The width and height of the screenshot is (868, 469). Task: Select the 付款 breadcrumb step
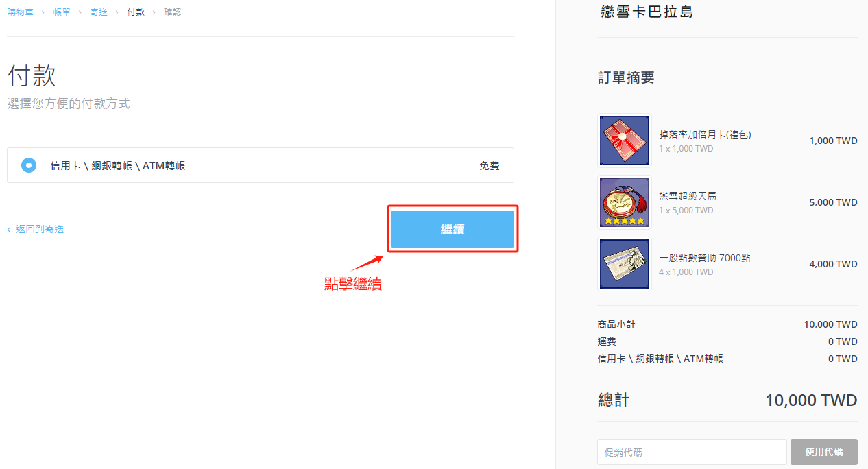136,12
